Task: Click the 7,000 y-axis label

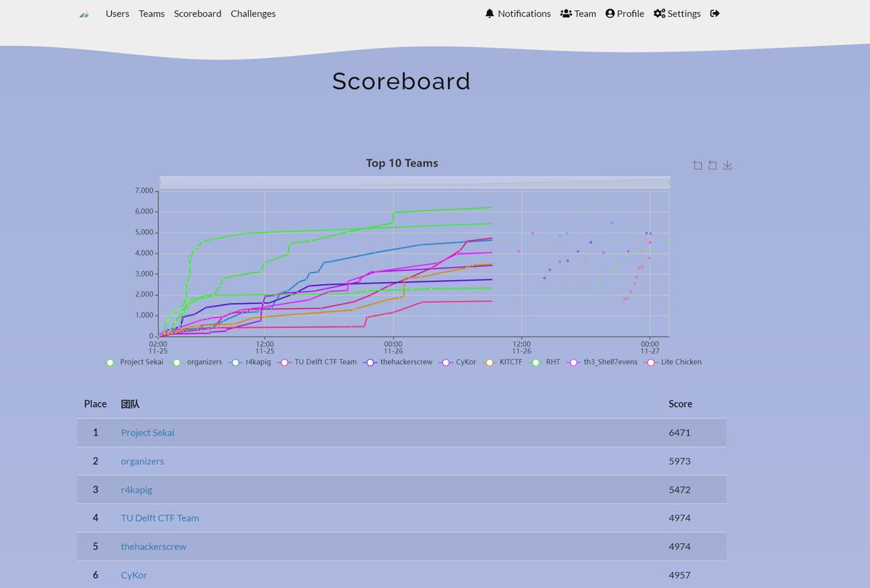Action: point(144,191)
